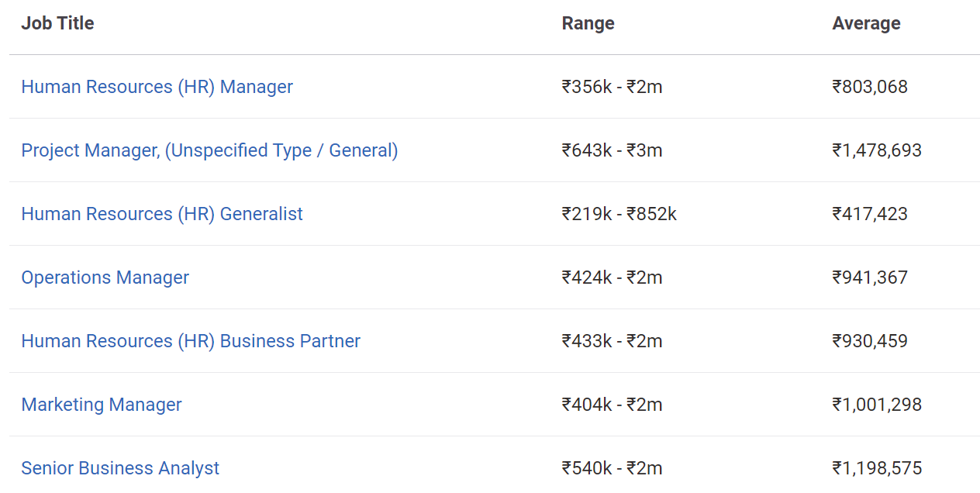The width and height of the screenshot is (980, 493).
Task: Select the ₹219k - ₹852k range cell
Action: 619,214
